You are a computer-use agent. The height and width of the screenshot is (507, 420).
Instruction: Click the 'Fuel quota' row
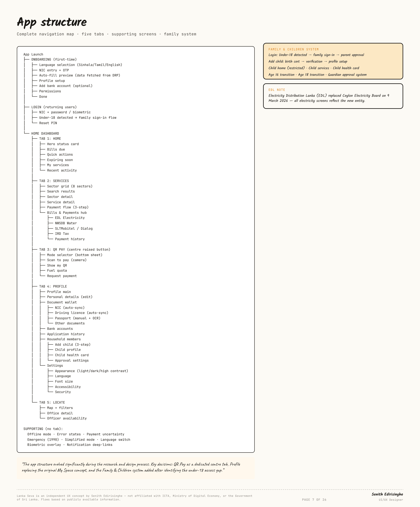[57, 270]
